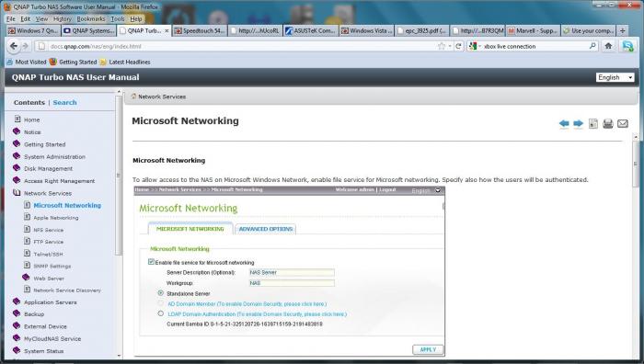Click the Server Description field
The image size is (644, 364).
(x=292, y=272)
